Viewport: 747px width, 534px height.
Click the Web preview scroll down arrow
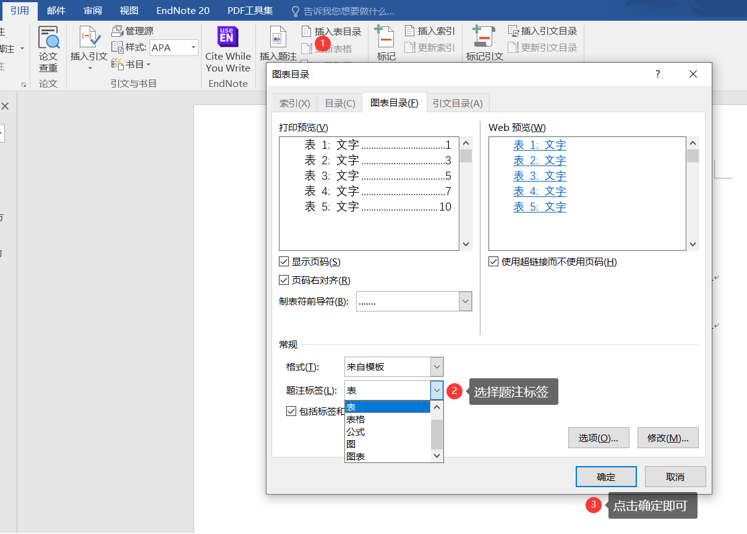tap(693, 244)
